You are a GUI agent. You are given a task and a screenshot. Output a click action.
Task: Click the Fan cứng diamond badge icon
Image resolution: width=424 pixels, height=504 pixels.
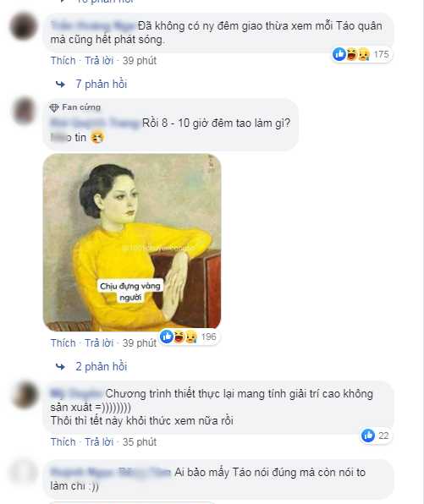(x=54, y=107)
